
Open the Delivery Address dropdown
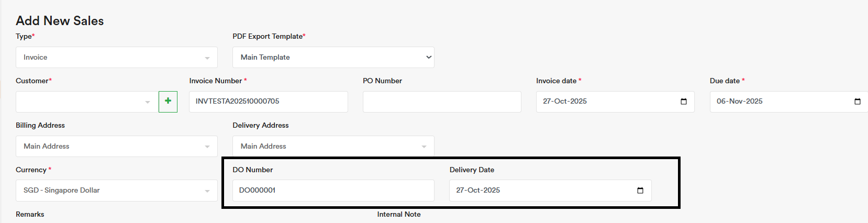pyautogui.click(x=333, y=147)
